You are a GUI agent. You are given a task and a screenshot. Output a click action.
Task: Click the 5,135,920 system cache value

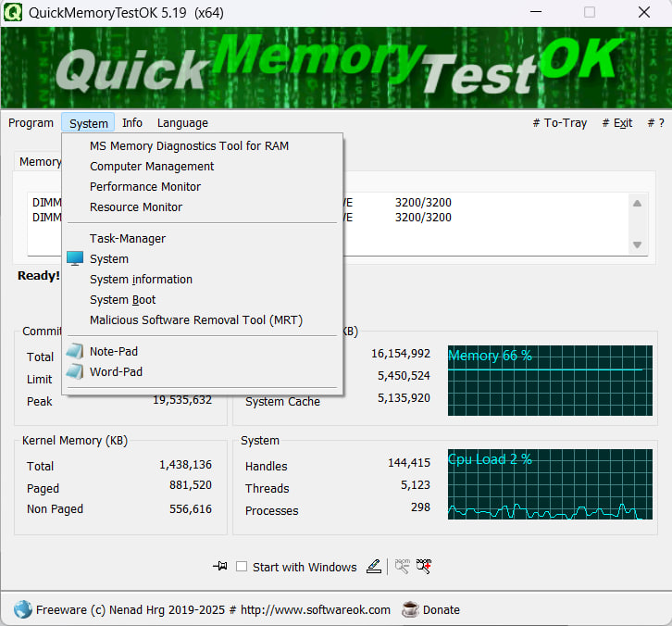(404, 398)
